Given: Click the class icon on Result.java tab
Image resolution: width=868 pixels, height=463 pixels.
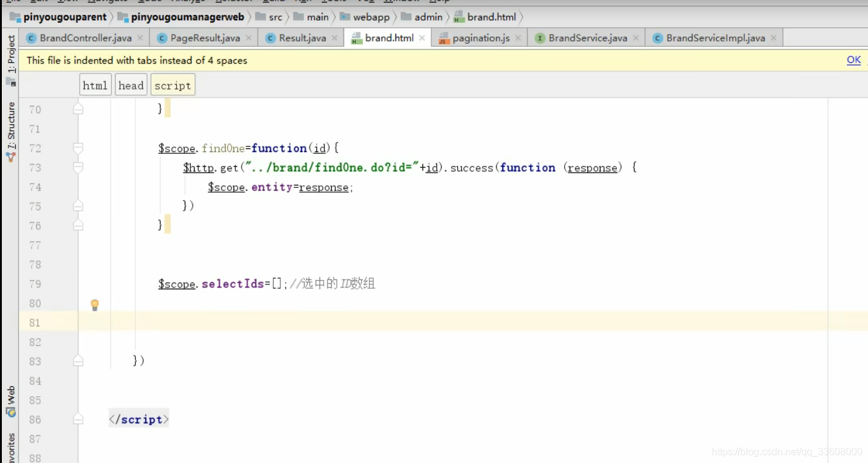Looking at the screenshot, I should (271, 38).
